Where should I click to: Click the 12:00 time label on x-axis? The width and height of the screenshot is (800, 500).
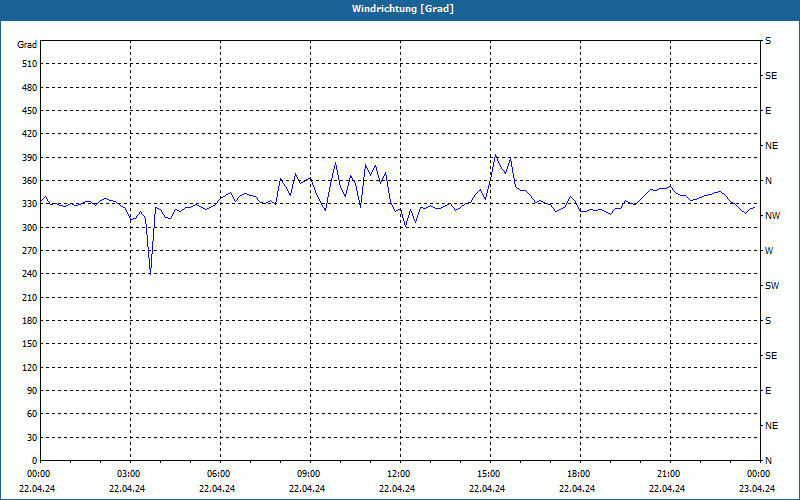(x=401, y=474)
